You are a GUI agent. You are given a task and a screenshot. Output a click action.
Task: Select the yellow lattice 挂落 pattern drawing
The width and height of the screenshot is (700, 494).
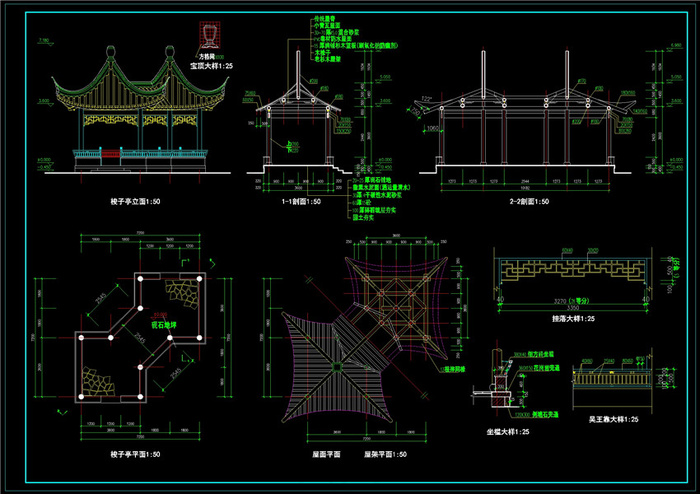(x=573, y=270)
